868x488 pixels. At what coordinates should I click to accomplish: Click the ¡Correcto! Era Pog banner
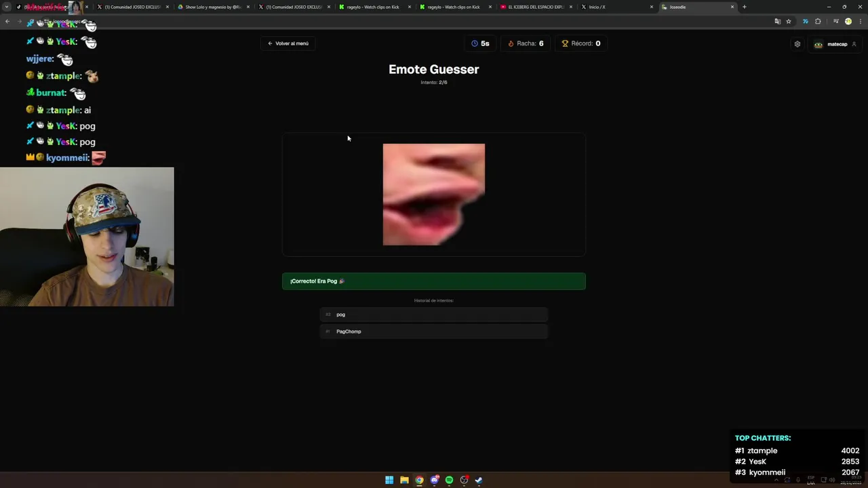[434, 281]
